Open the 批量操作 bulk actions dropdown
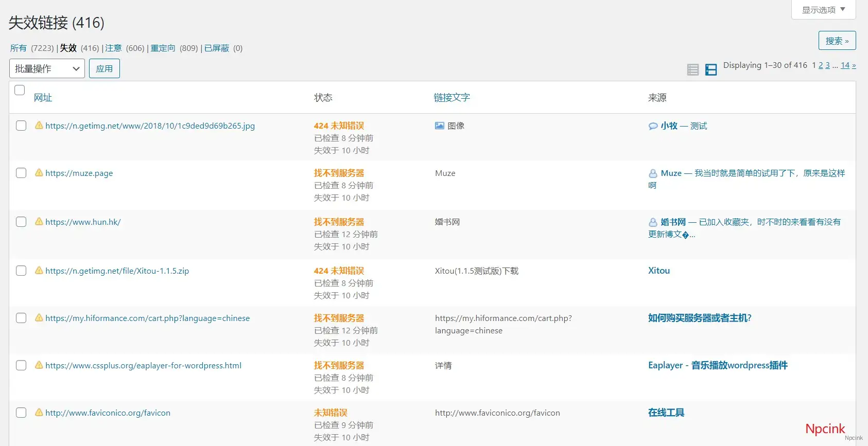 pyautogui.click(x=47, y=68)
